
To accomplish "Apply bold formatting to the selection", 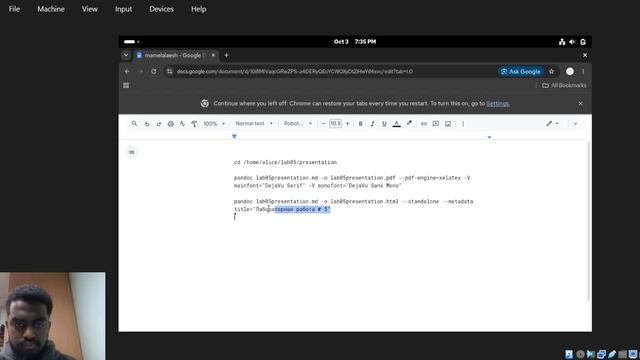I will [x=360, y=124].
